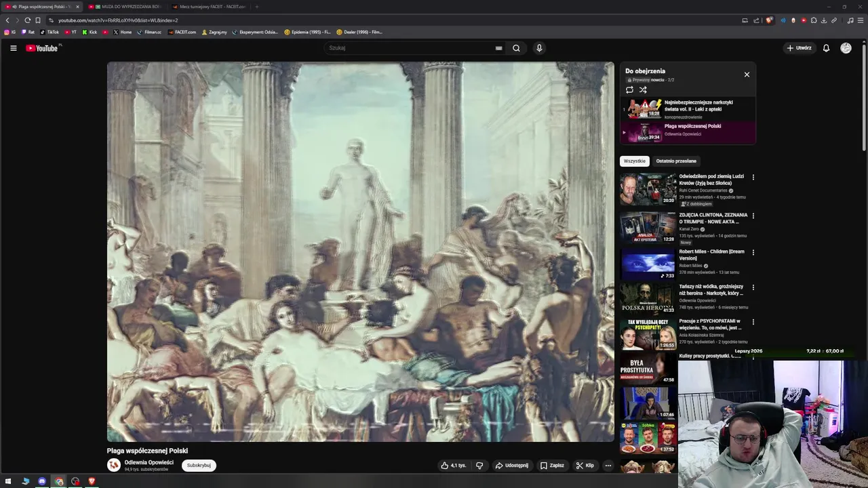The height and width of the screenshot is (488, 868).
Task: Open options for Pracuje z PSYCHOPATAMI video
Action: (x=753, y=322)
